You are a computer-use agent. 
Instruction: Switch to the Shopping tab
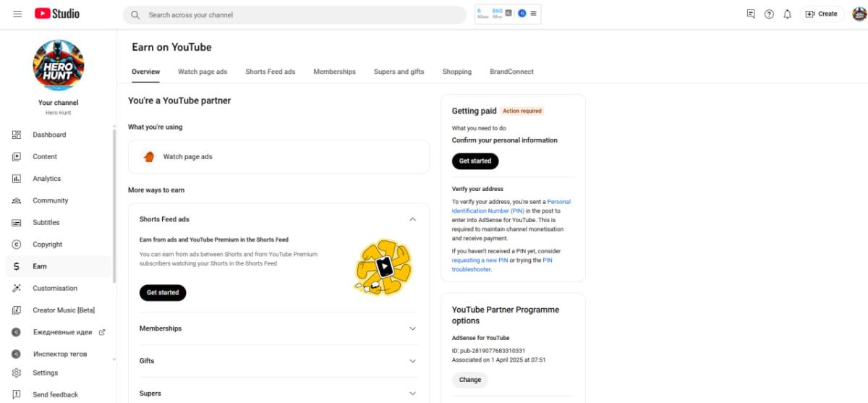tap(456, 72)
